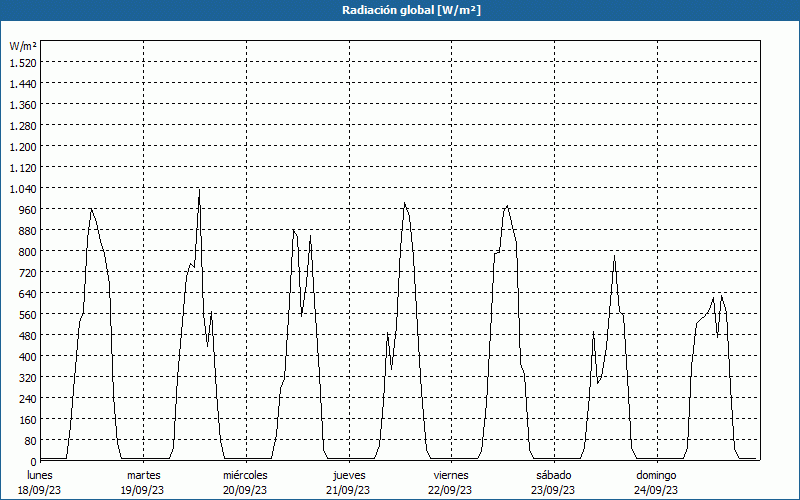Image resolution: width=800 pixels, height=500 pixels.
Task: Click the 160 y-axis value
Action: coord(28,419)
